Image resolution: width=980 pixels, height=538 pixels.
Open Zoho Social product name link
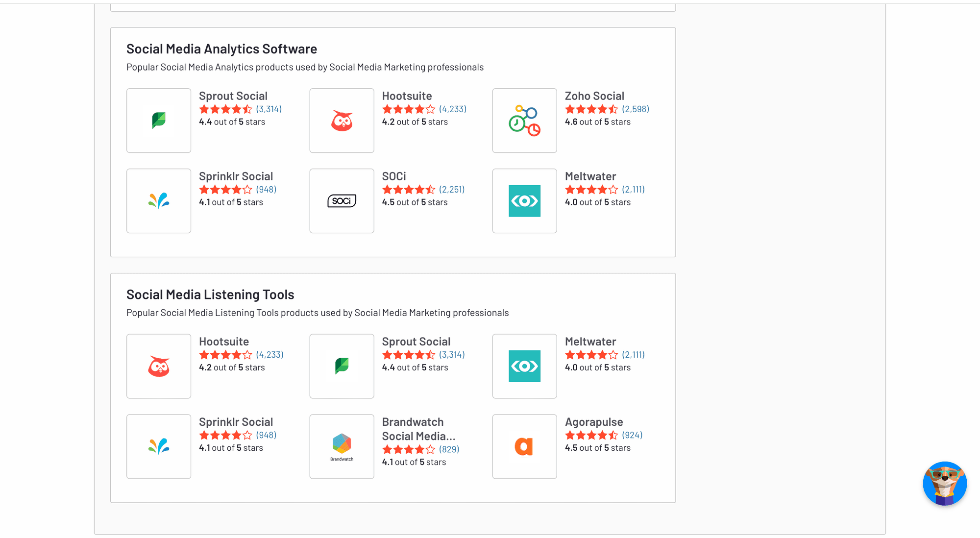tap(594, 96)
